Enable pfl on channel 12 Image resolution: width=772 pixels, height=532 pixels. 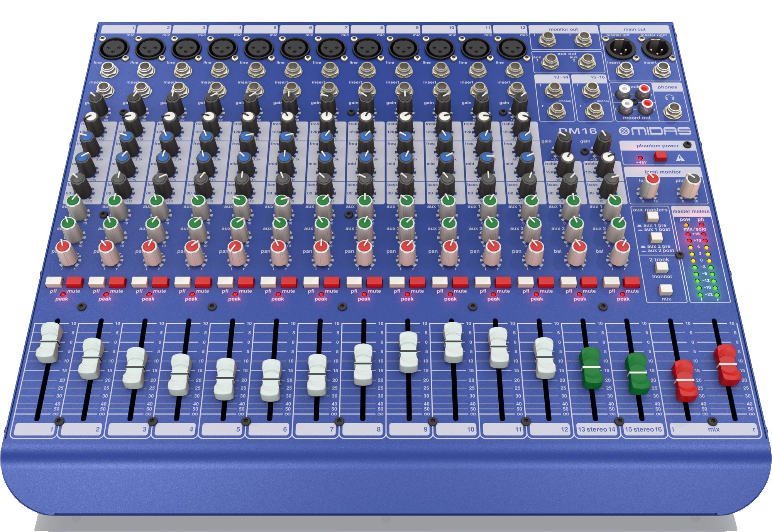coord(525,282)
